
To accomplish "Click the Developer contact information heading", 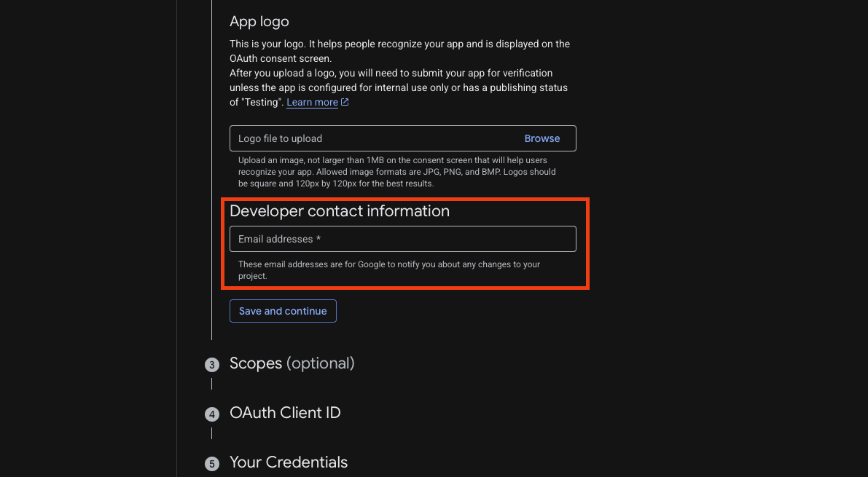I will tap(340, 211).
